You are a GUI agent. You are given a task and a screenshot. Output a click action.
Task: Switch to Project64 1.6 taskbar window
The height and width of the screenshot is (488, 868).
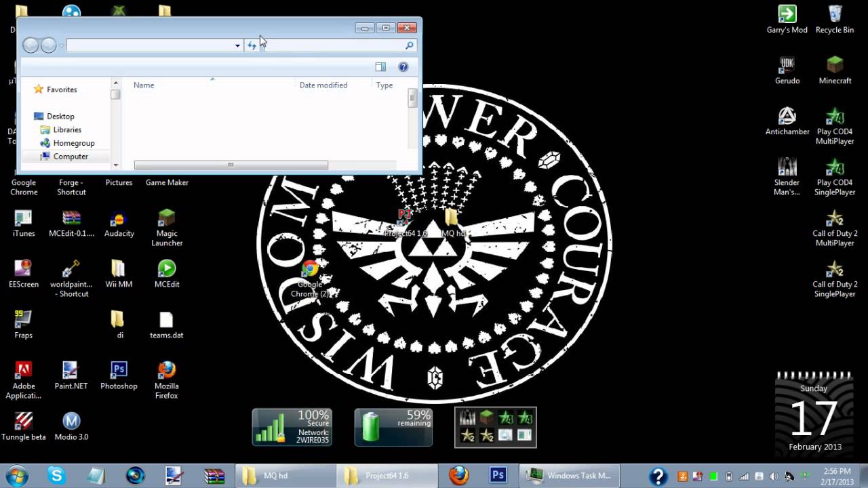point(387,476)
